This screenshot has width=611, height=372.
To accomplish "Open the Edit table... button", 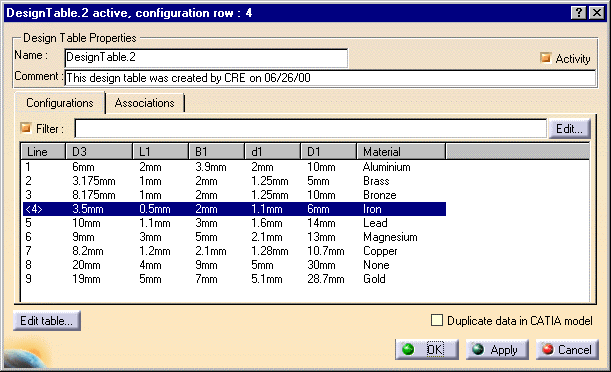I will coord(47,321).
